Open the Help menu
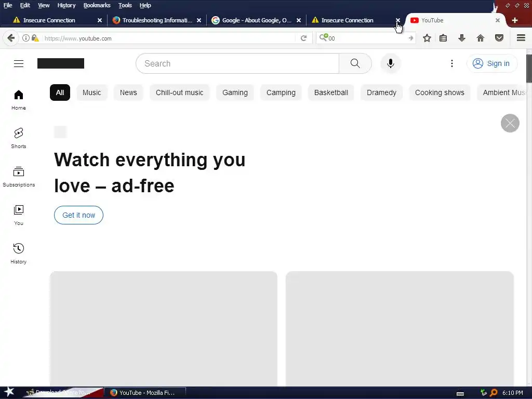Screen dimensions: 532x399 [145, 5]
